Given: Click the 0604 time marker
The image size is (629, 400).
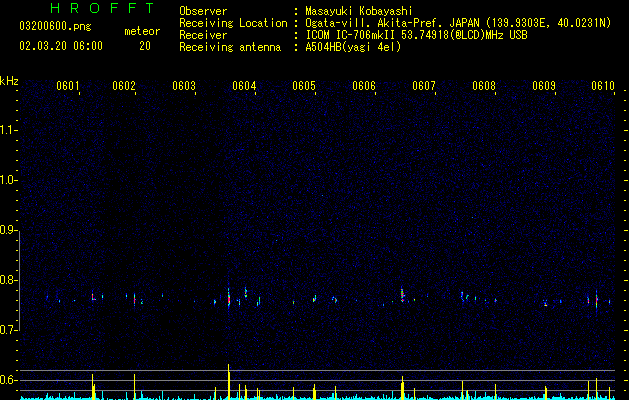Looking at the screenshot, I should pos(244,86).
